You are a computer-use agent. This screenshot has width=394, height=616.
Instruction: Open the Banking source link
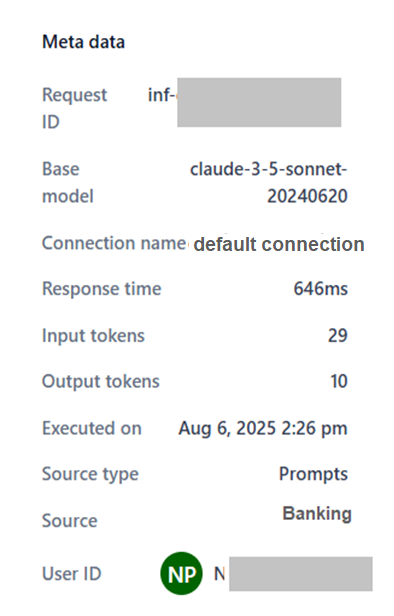317,514
